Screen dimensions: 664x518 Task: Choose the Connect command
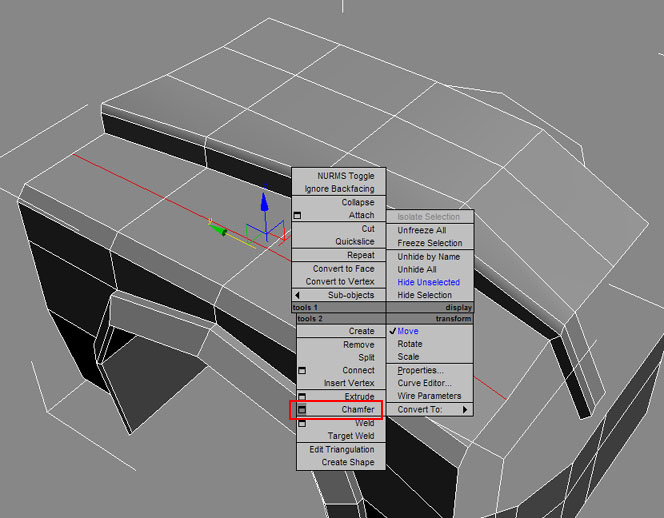[358, 370]
